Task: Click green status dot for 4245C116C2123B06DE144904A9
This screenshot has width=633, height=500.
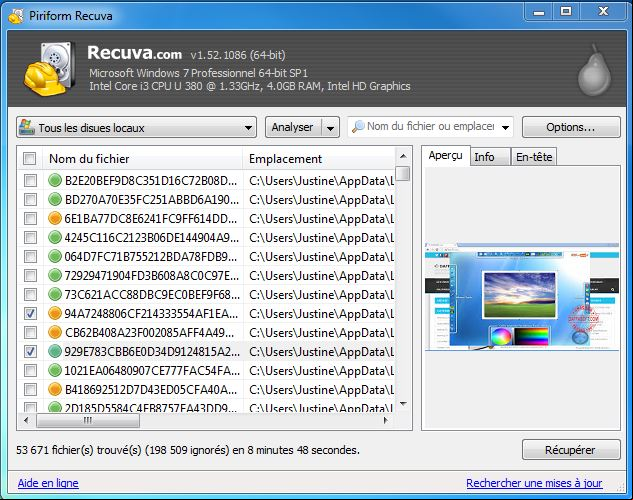Action: point(54,237)
